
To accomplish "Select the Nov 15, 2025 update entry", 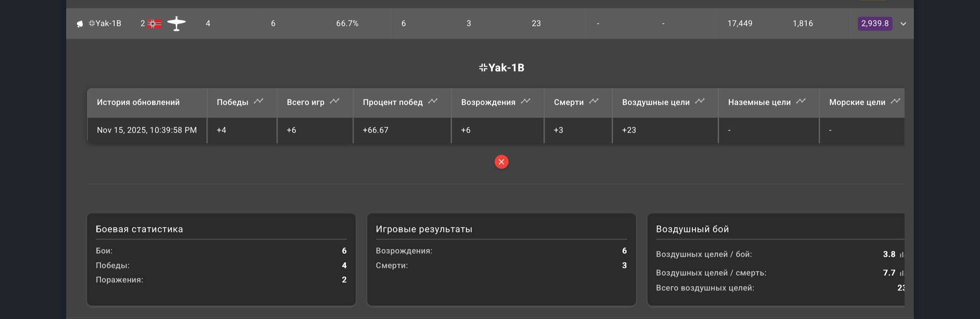I will pyautogui.click(x=147, y=130).
